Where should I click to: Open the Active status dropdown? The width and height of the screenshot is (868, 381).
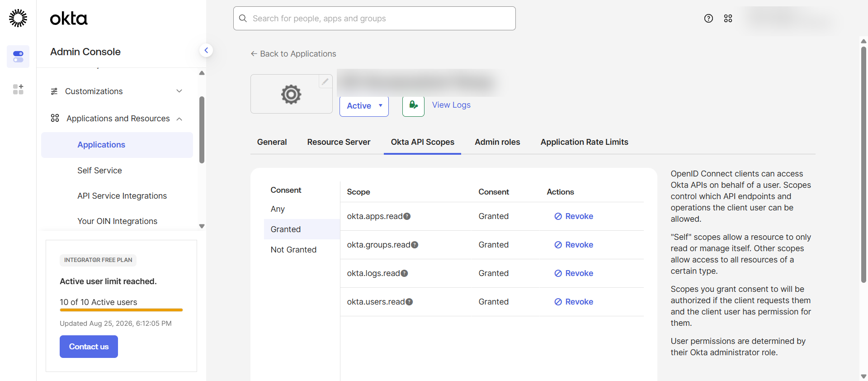[364, 106]
